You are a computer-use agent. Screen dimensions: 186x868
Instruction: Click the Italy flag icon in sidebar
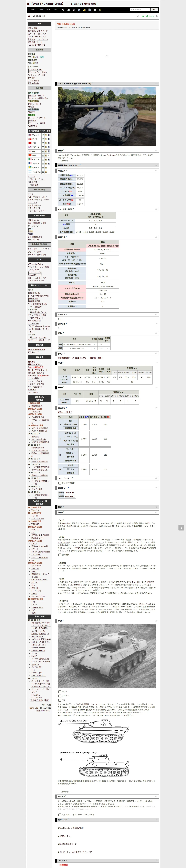[30, 159]
